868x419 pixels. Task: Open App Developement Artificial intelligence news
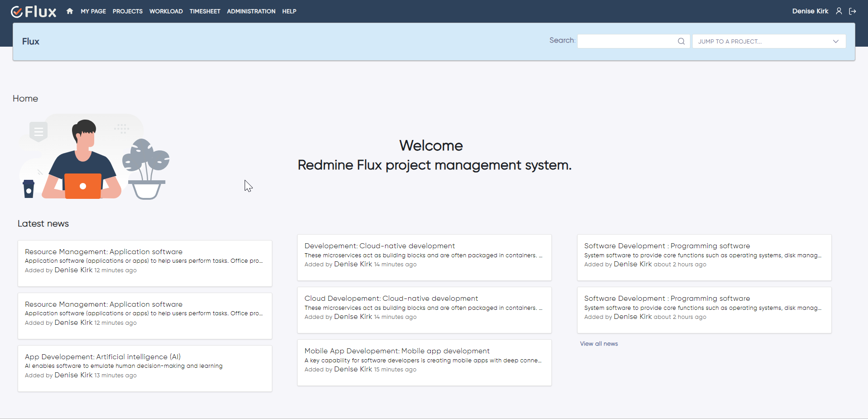tap(103, 357)
